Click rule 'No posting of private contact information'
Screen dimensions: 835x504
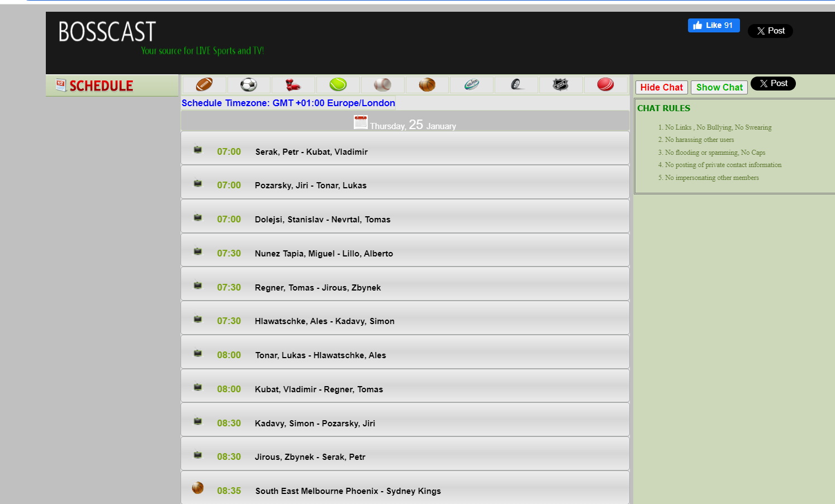tap(723, 165)
